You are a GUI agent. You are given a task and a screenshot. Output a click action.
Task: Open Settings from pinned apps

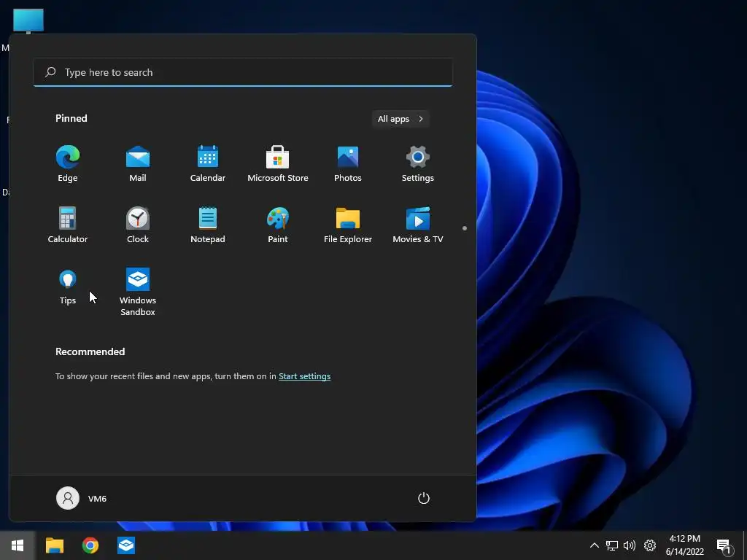tap(418, 164)
